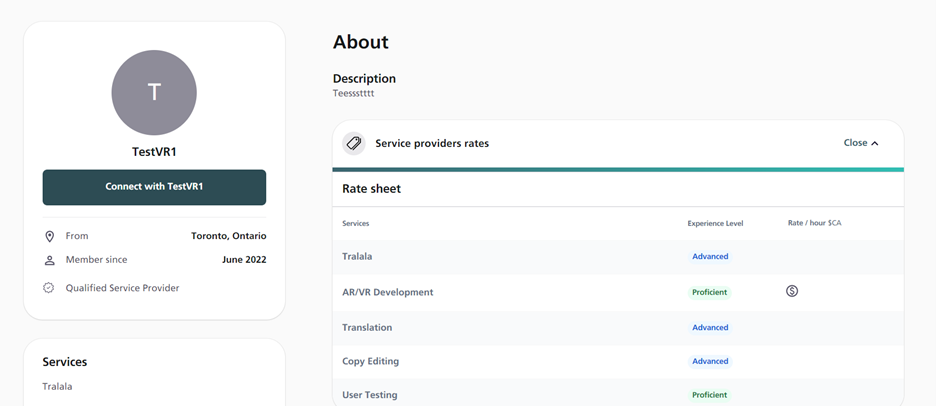
Task: Click the Advanced badge for Copy Editing
Action: click(x=710, y=361)
